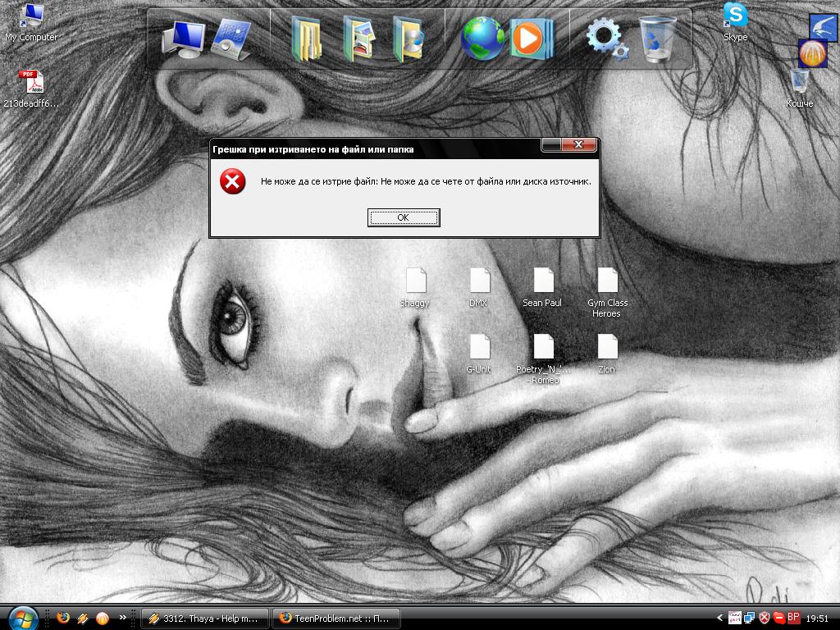
Task: Select the orange striped ball desktop icon
Action: (813, 53)
